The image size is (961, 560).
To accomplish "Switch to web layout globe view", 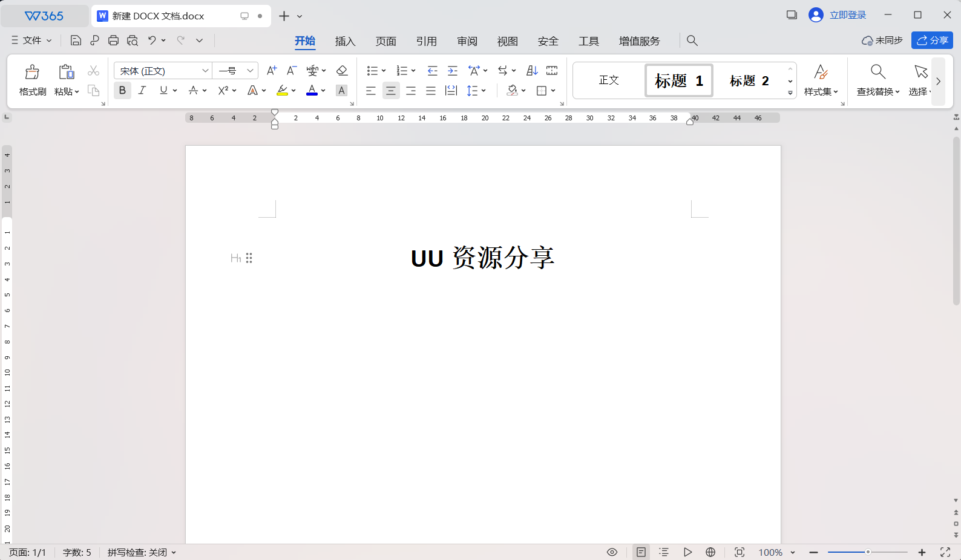I will click(710, 552).
